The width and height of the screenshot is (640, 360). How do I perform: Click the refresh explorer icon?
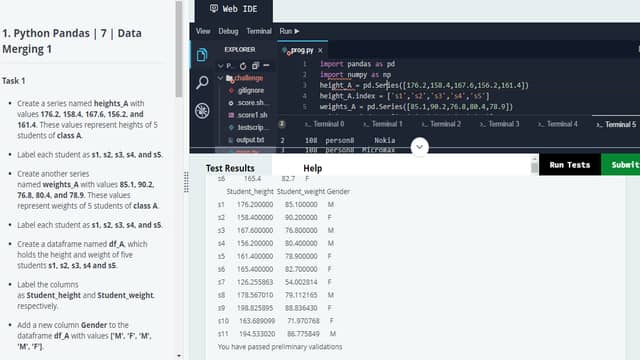[x=243, y=66]
